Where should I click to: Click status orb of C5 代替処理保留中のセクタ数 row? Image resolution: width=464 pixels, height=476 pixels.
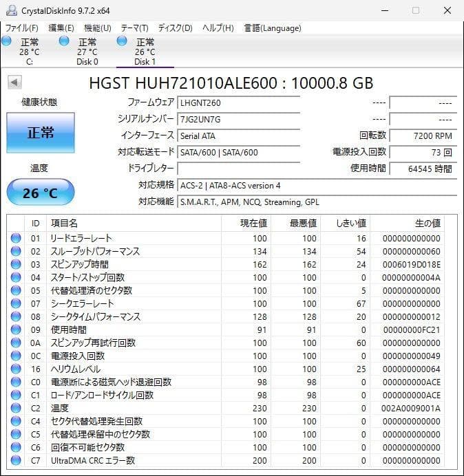point(16,434)
